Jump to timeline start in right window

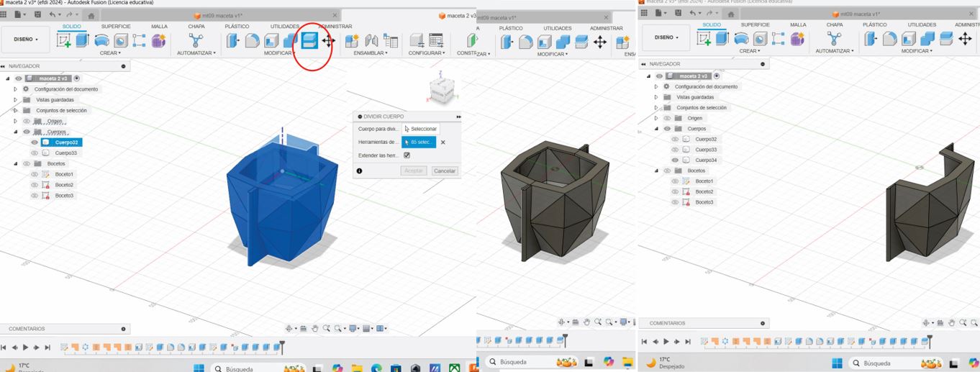[x=645, y=342]
